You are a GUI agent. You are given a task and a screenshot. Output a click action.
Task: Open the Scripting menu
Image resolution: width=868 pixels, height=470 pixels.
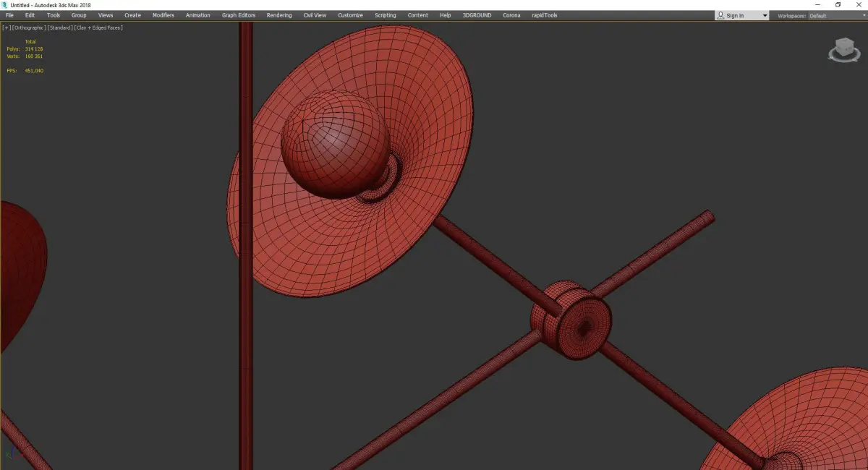(x=385, y=15)
